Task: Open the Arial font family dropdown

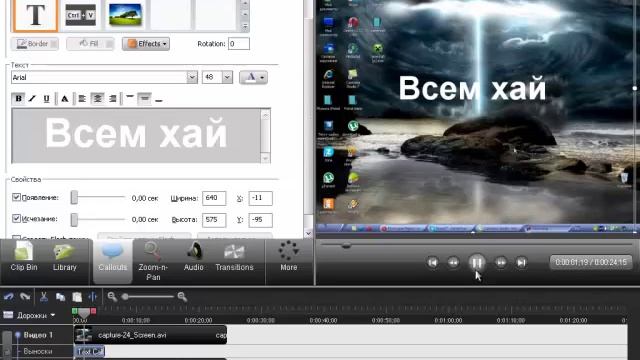Action: tap(192, 77)
